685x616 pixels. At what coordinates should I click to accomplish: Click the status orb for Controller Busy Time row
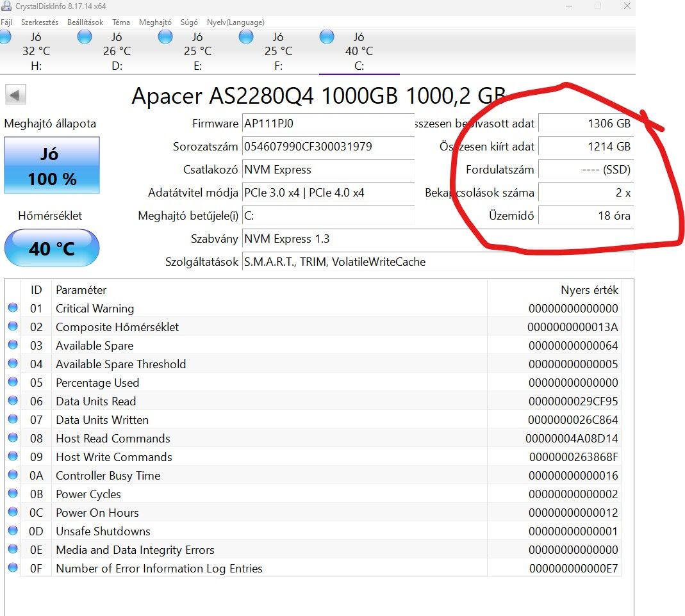point(13,474)
